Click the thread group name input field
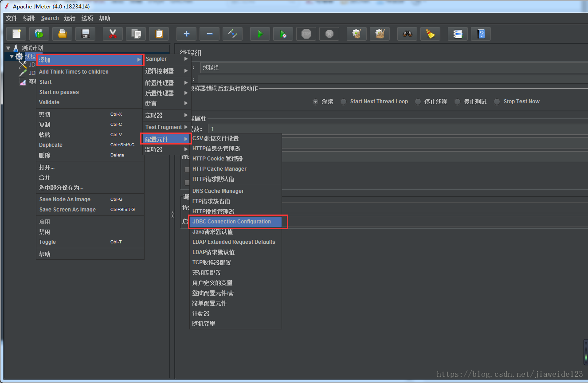The width and height of the screenshot is (588, 383). tap(394, 68)
